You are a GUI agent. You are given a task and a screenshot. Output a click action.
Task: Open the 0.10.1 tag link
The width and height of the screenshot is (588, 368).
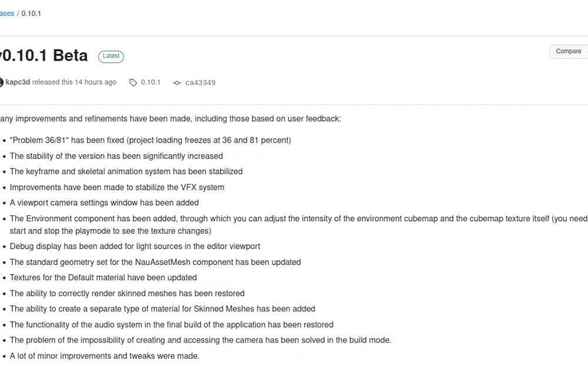(x=151, y=82)
